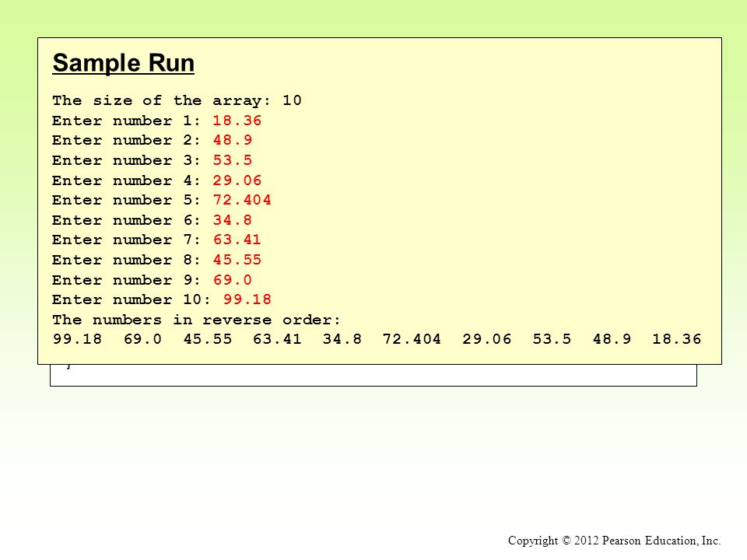This screenshot has width=747, height=560.
Task: Click the red value 69.0 after number 9
Action: [233, 279]
